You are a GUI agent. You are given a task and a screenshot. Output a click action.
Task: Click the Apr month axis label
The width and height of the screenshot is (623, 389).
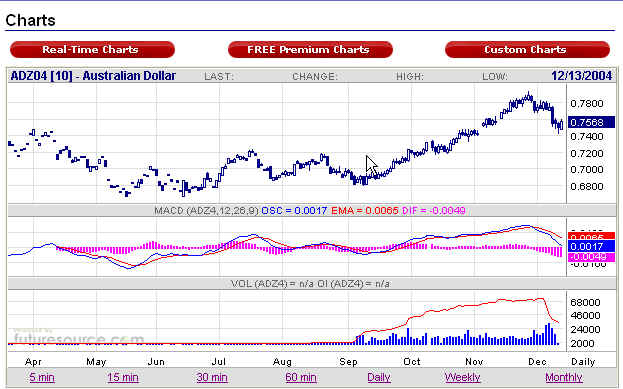33,362
